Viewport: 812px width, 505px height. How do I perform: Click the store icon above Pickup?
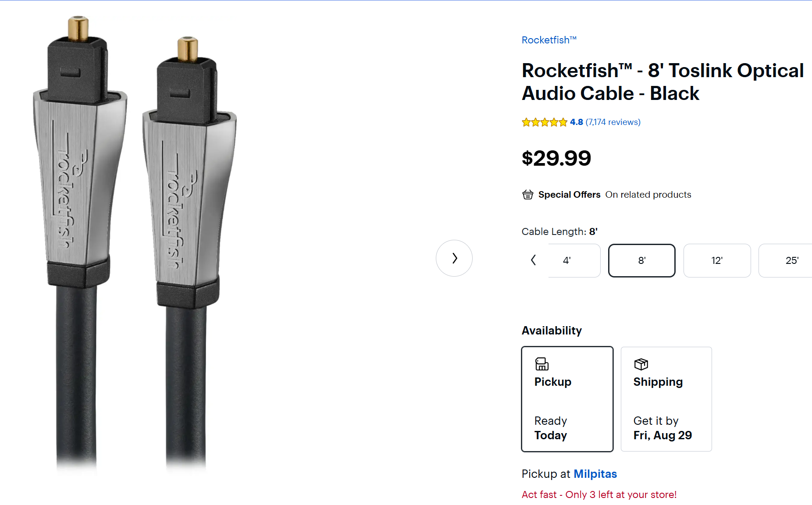pos(542,364)
